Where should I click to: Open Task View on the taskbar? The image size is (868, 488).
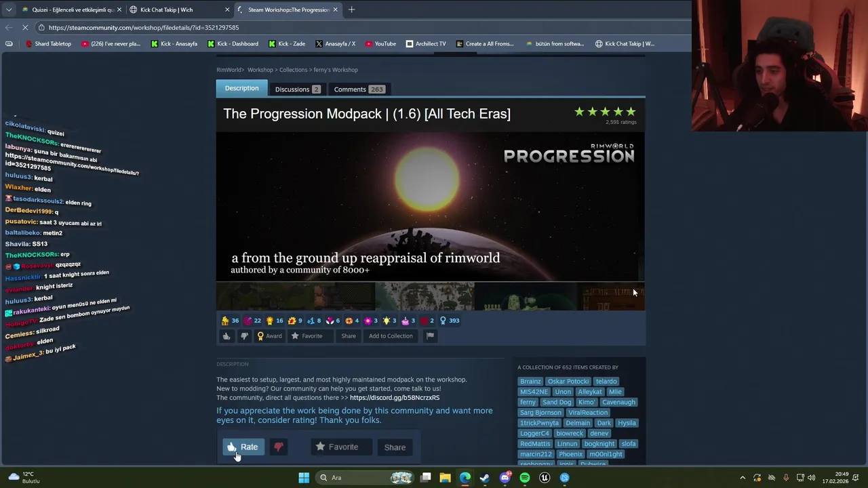425,478
